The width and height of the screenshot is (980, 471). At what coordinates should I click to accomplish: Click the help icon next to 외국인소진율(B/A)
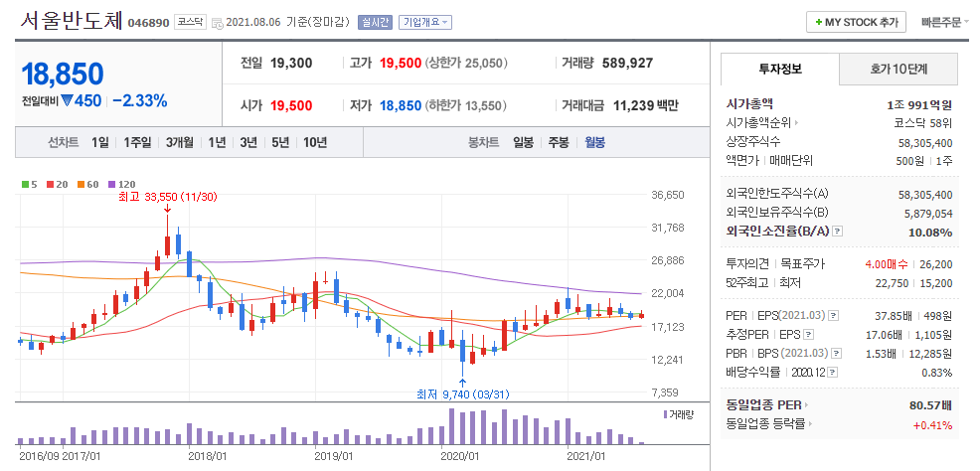[838, 232]
